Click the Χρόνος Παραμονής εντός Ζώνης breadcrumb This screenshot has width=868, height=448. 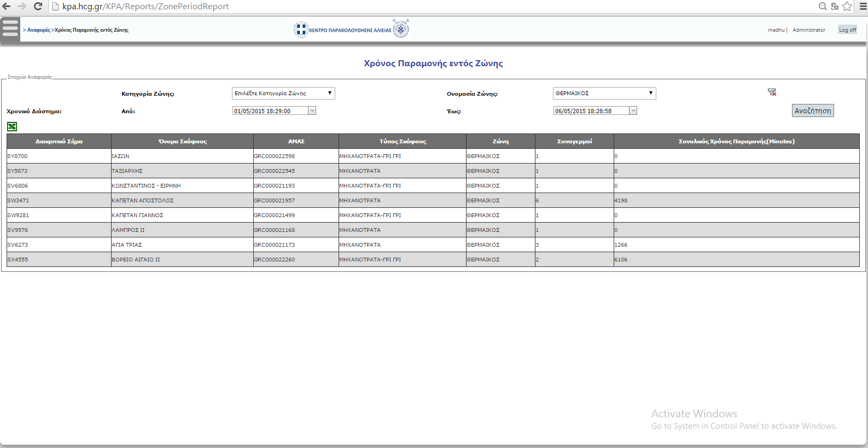tap(91, 30)
